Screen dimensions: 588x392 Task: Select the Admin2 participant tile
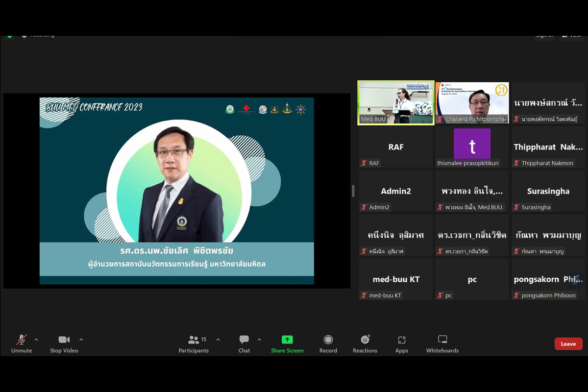(x=396, y=191)
